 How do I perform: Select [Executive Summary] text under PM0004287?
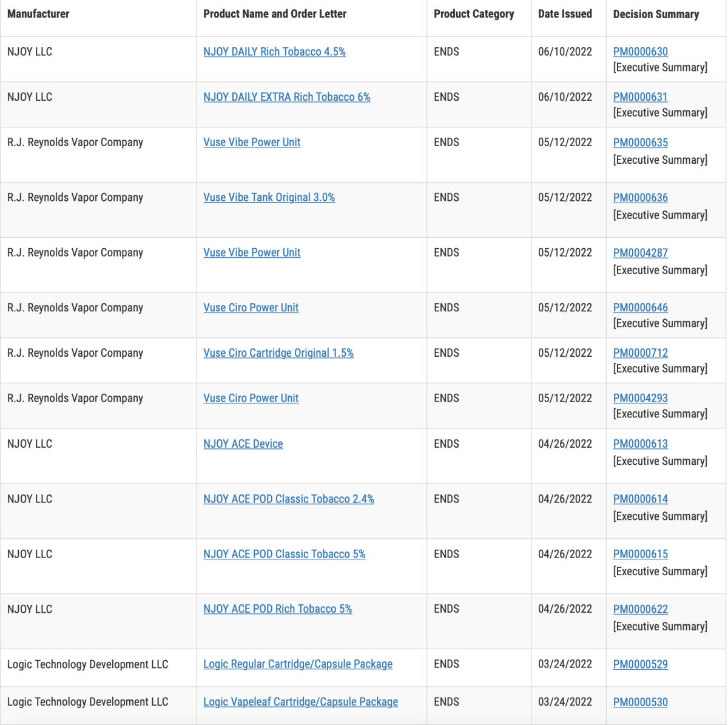tap(660, 271)
